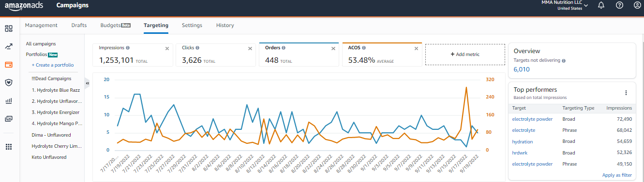The height and width of the screenshot is (182, 644).
Task: Switch to the Settings tab
Action: coord(192,25)
